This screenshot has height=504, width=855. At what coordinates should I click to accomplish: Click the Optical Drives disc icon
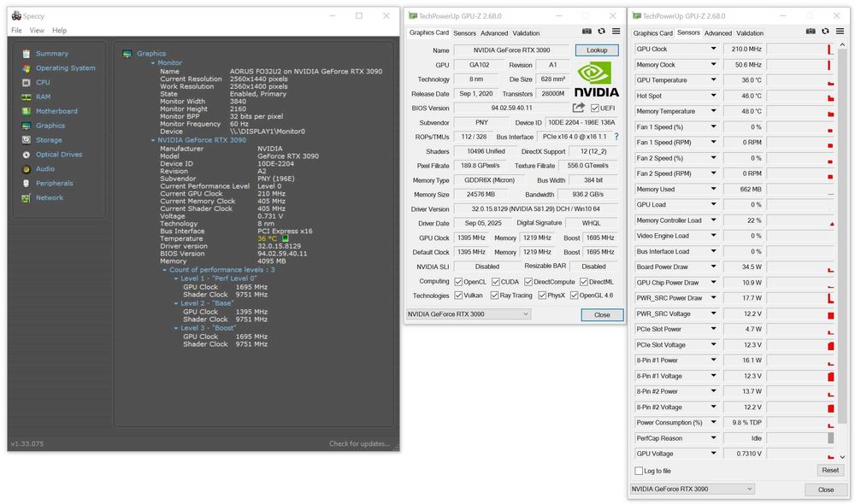(x=27, y=155)
